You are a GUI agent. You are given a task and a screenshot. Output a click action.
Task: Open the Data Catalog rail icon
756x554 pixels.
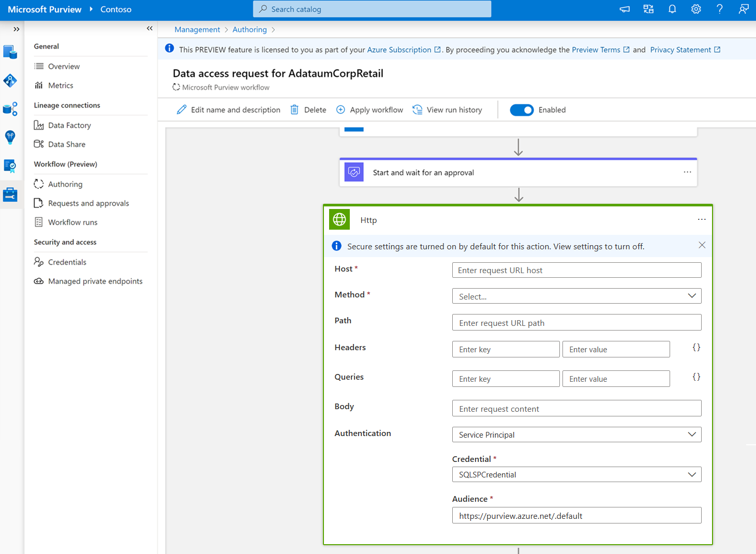[x=10, y=52]
